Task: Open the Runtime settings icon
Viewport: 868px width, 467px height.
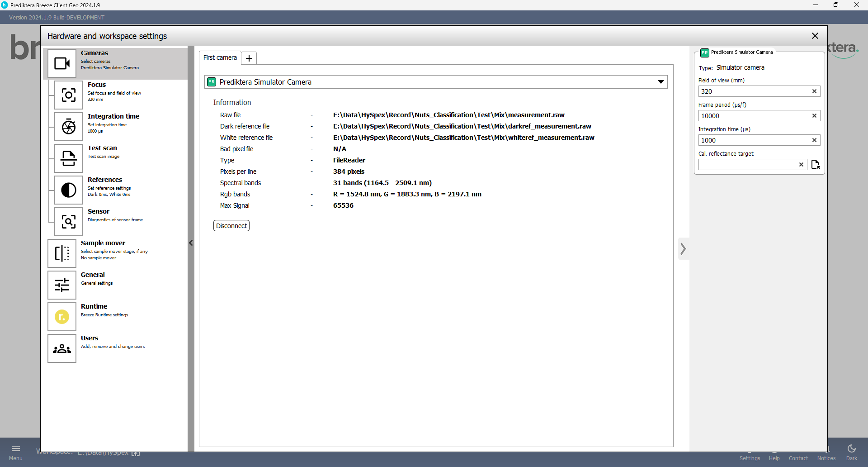Action: [62, 317]
